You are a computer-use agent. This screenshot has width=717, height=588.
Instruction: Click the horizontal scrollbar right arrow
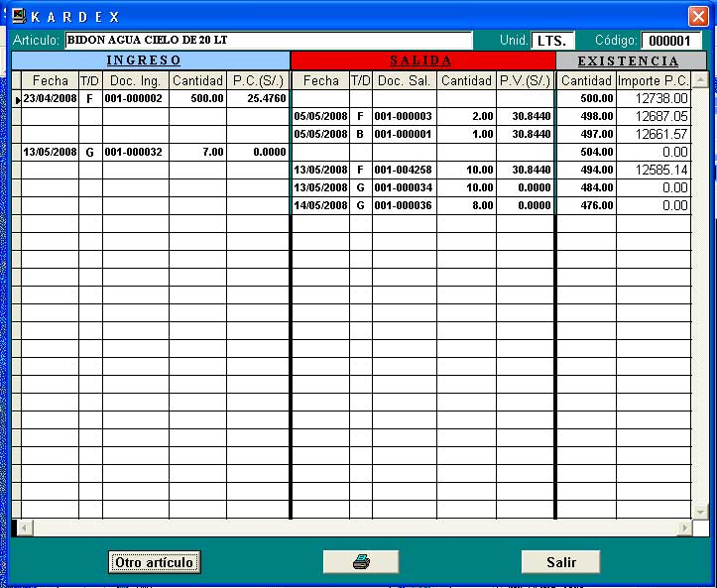click(683, 528)
